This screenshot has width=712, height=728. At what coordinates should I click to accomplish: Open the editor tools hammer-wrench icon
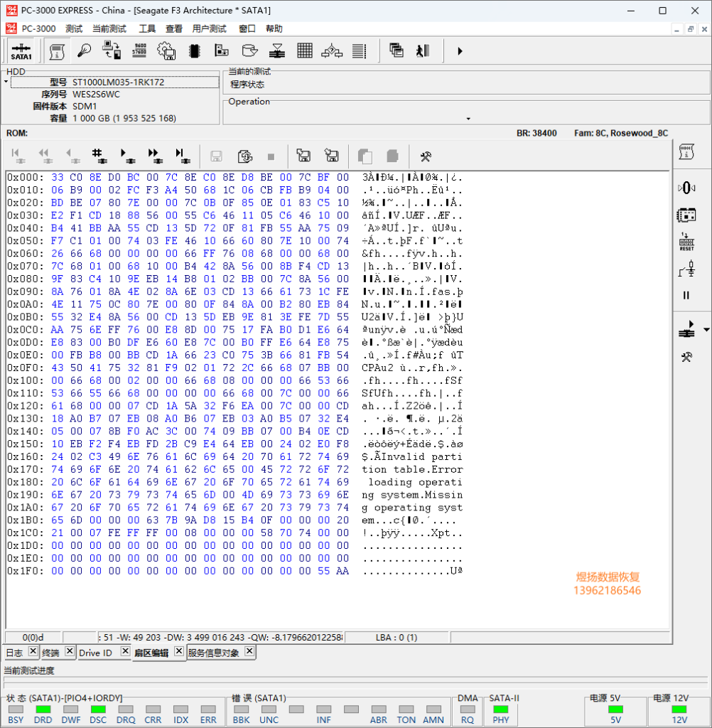[x=426, y=156]
